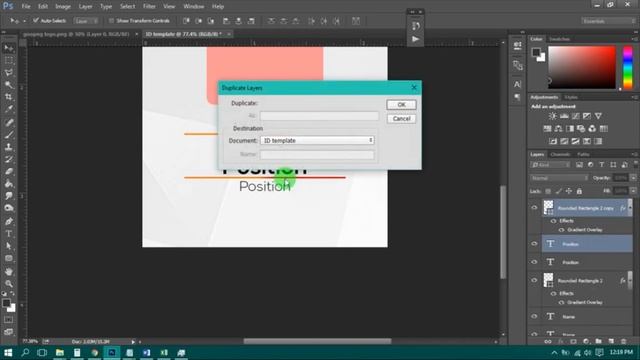This screenshot has height=360, width=640.
Task: Toggle the Auto-Select checkbox
Action: (x=36, y=20)
